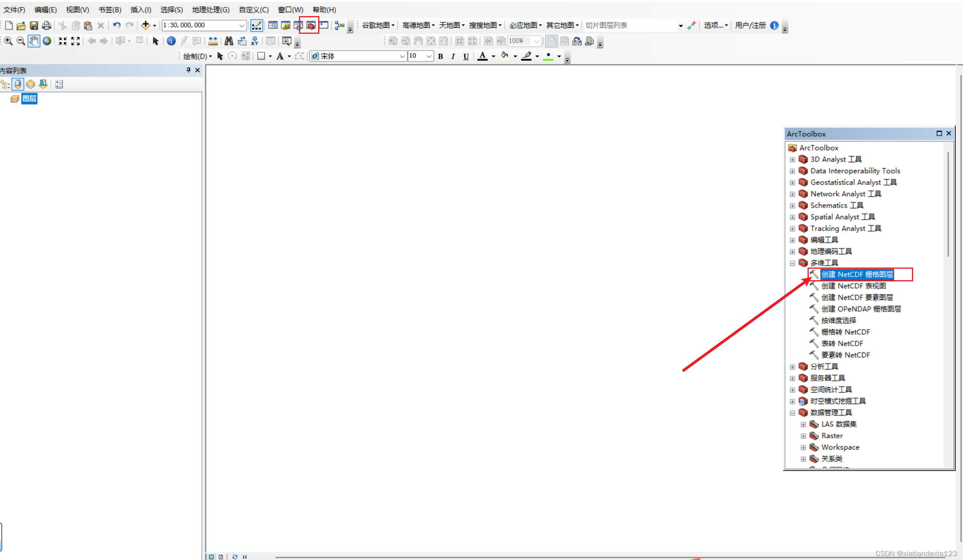Open the map scale dropdown
963x560 pixels.
[242, 25]
